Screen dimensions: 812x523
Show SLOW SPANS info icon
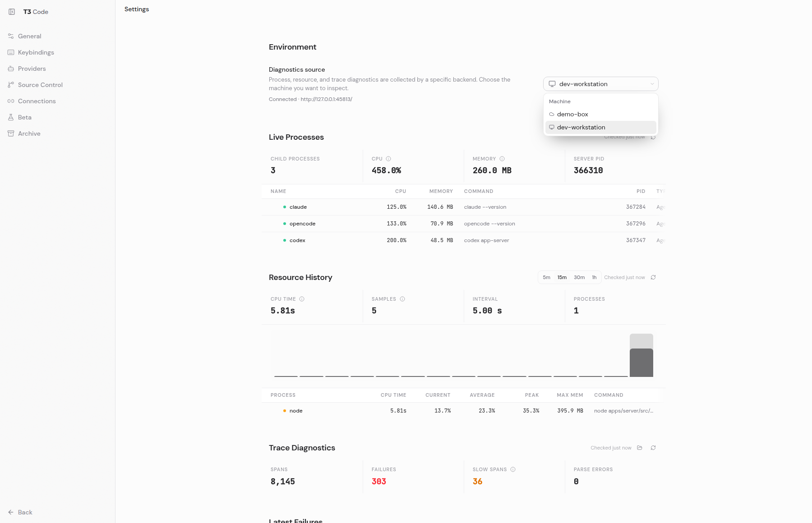coord(513,469)
